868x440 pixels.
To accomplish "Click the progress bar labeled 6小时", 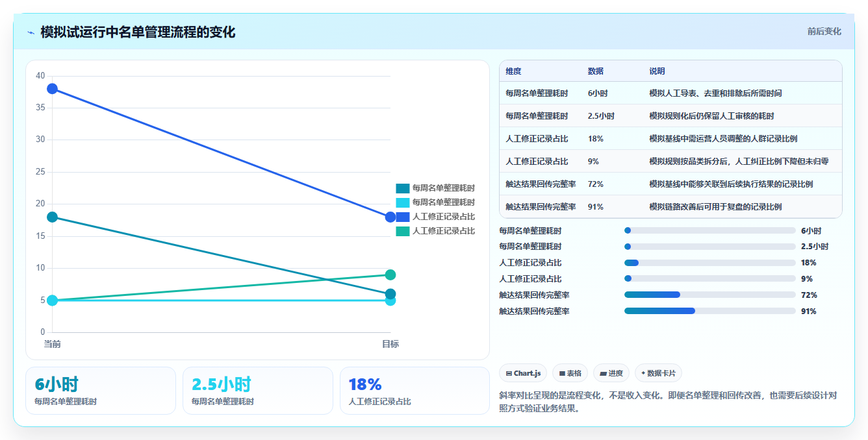I will [x=709, y=230].
